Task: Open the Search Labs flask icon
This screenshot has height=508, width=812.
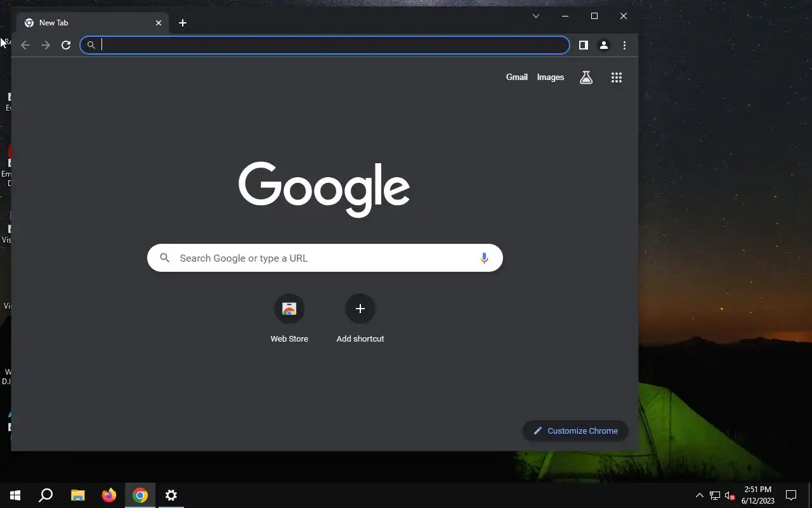Action: pos(586,77)
